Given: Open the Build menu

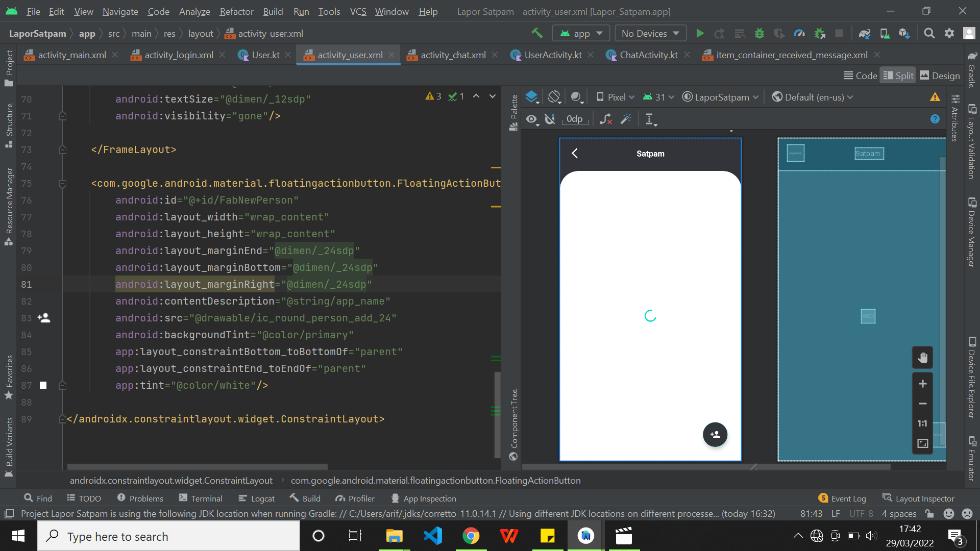Looking at the screenshot, I should (273, 11).
